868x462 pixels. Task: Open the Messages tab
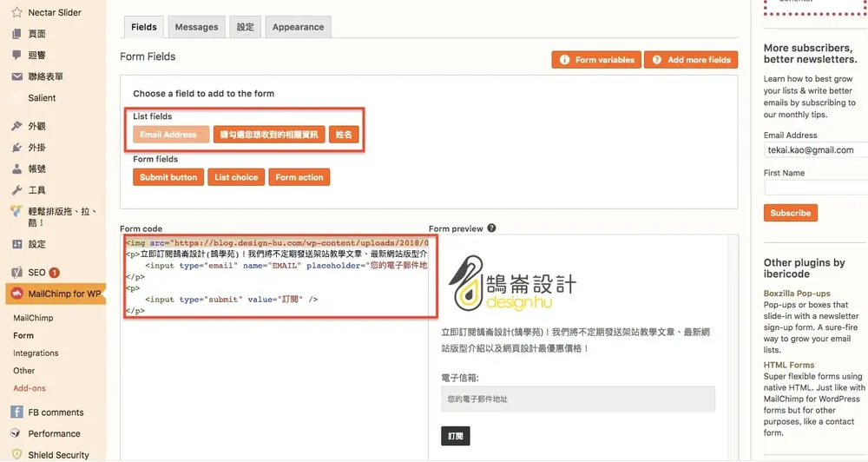point(196,27)
